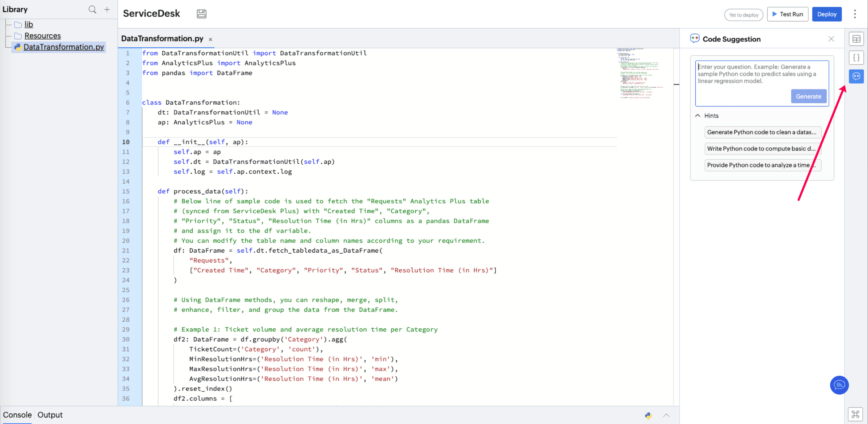This screenshot has height=424, width=868.
Task: Click the 'class DataTransformation:' line
Action: (x=191, y=102)
